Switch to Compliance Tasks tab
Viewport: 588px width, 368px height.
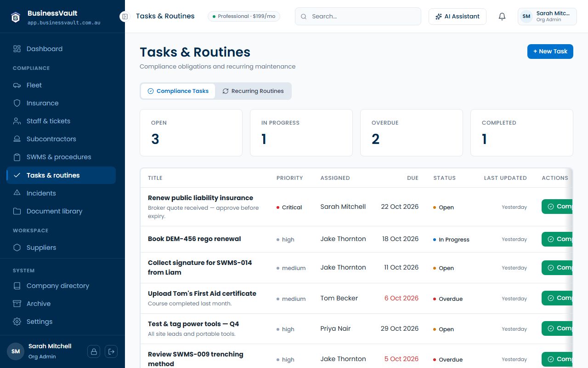click(x=178, y=91)
